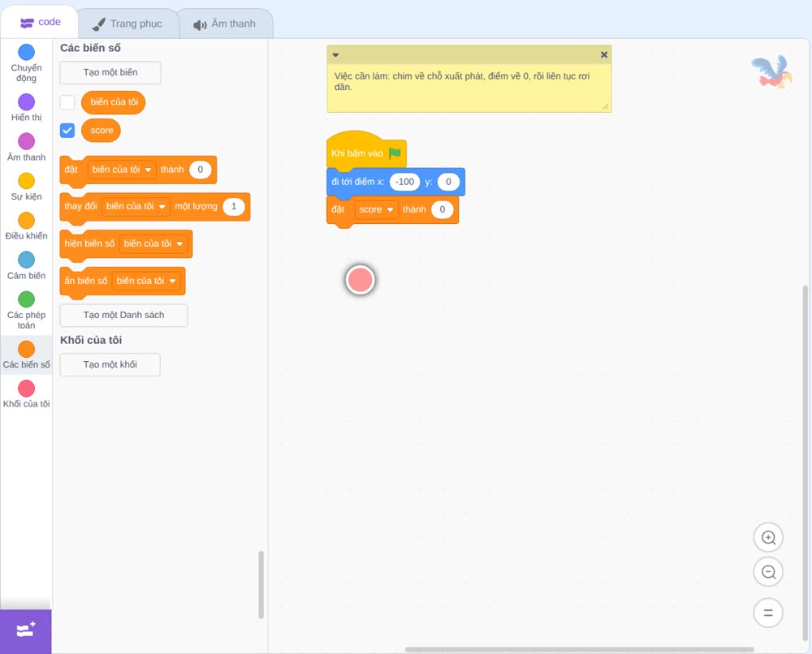Image resolution: width=812 pixels, height=654 pixels.
Task: Click inside the yellow comment text area
Action: [469, 87]
